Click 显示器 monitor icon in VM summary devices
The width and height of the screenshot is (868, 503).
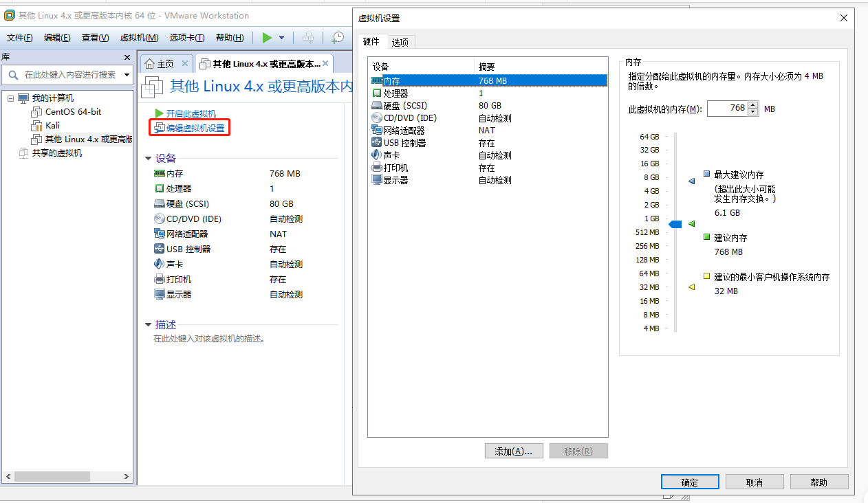[x=160, y=295]
